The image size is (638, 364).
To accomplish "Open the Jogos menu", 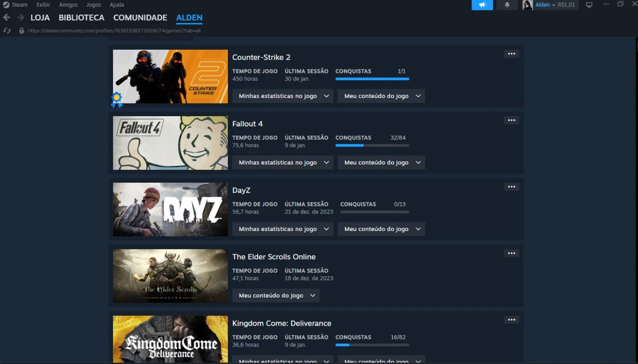I will 93,5.
